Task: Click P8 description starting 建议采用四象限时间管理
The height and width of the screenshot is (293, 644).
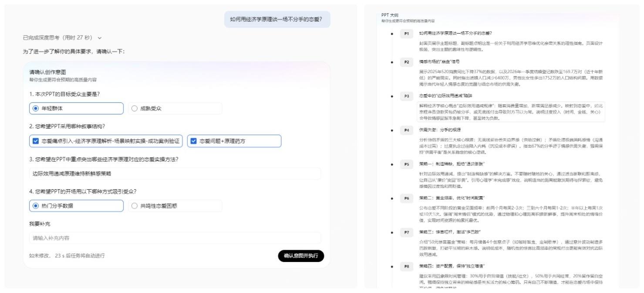Action: point(511,281)
